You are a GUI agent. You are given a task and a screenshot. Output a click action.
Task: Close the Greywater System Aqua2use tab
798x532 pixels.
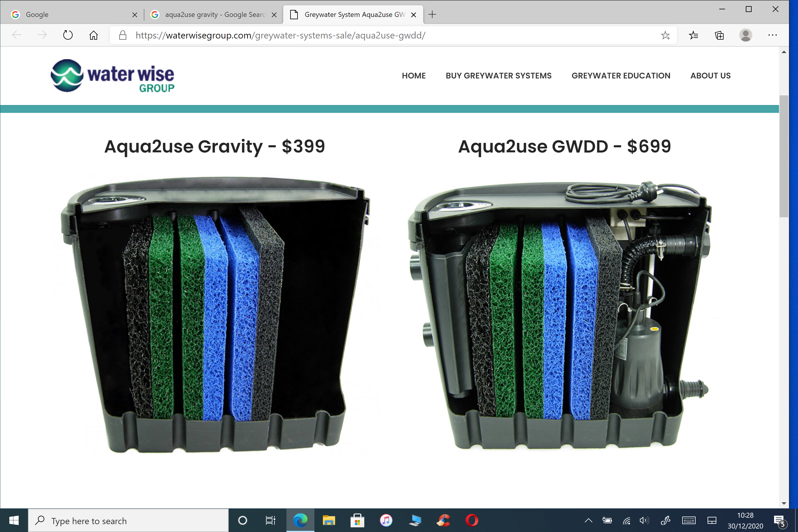[x=414, y=15]
